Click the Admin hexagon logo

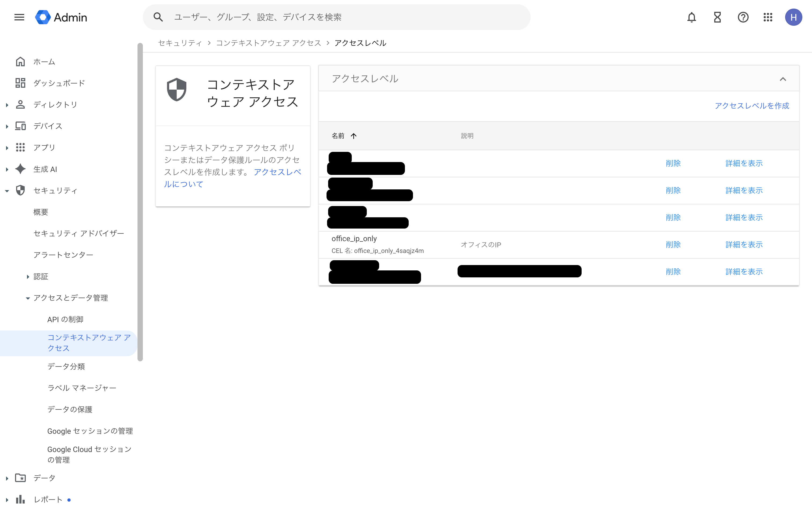[x=43, y=17]
